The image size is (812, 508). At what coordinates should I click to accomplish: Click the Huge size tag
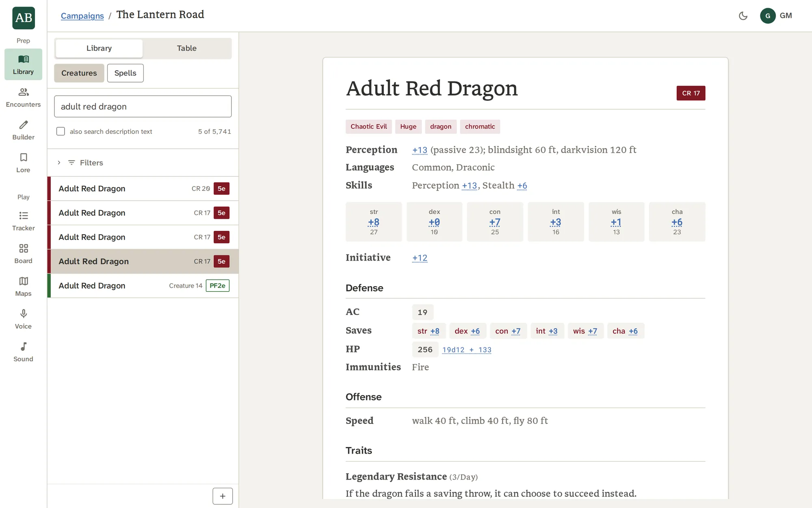pos(408,127)
